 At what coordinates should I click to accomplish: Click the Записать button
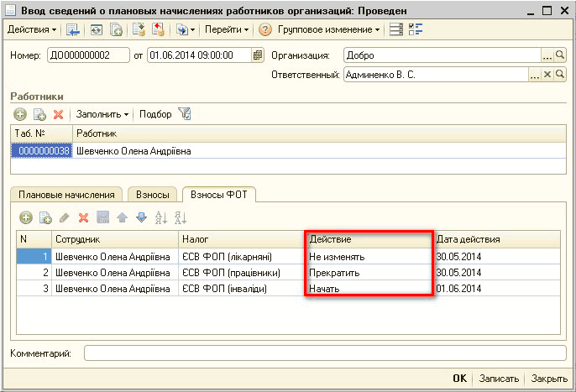[x=500, y=379]
